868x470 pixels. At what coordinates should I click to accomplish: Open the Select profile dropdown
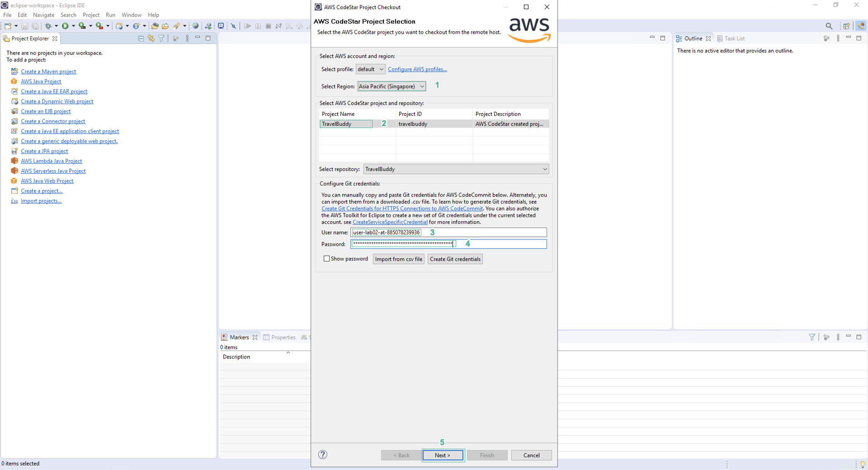pyautogui.click(x=370, y=69)
